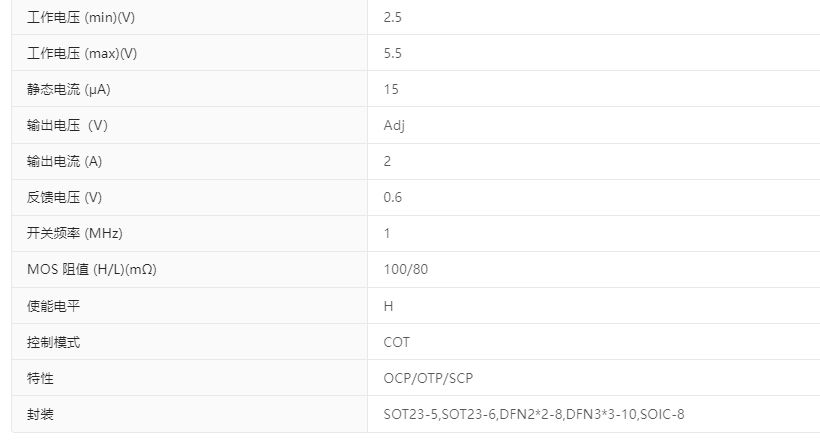Click the 输出电压 (V) label
This screenshot has width=820, height=440.
pyautogui.click(x=67, y=125)
